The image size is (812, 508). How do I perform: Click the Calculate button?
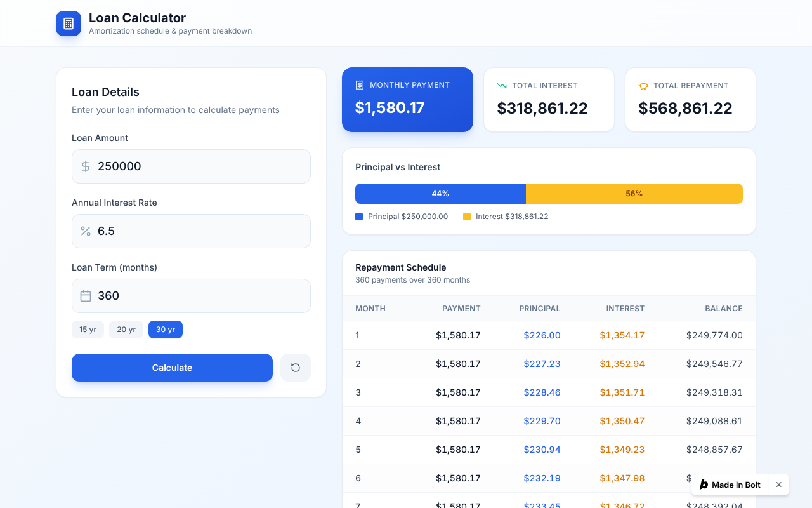172,368
